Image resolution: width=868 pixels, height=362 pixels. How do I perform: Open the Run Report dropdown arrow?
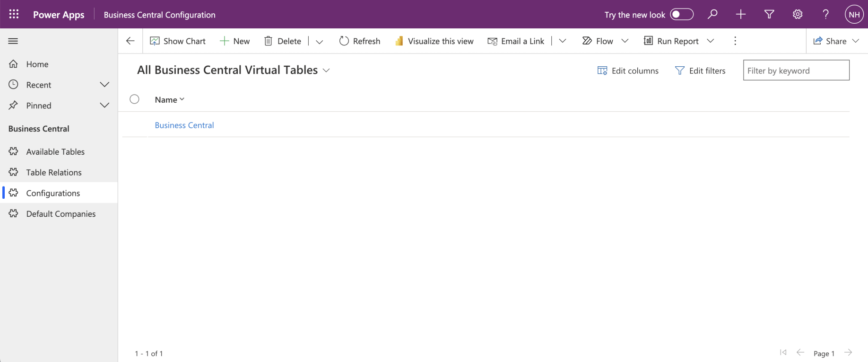[x=711, y=41]
